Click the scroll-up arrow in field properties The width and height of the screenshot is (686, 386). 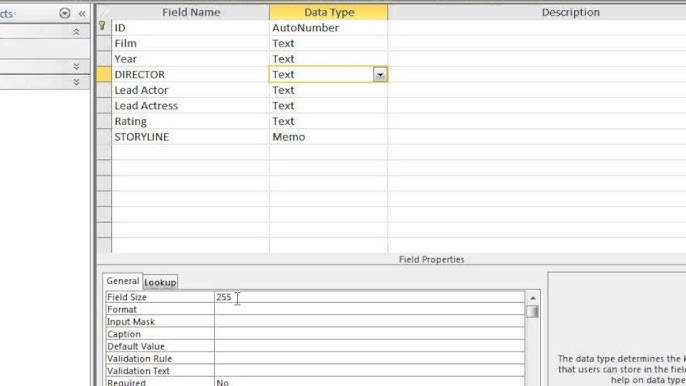pyautogui.click(x=532, y=298)
